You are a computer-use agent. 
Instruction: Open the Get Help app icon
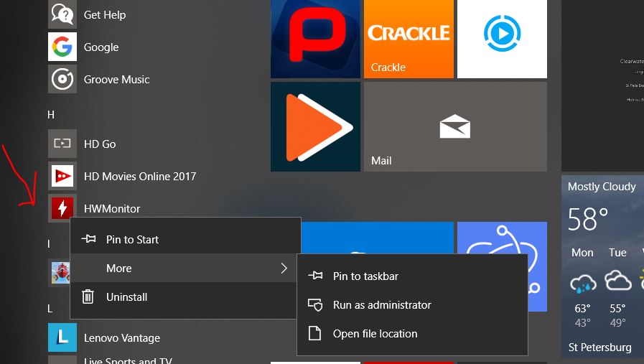62,14
